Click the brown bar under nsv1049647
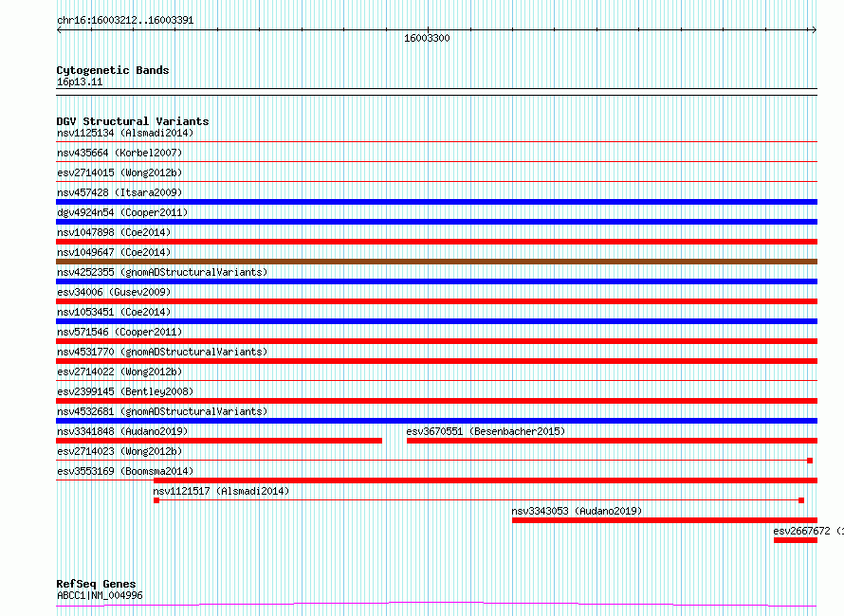Viewport: 844px width, 616px height. click(436, 262)
